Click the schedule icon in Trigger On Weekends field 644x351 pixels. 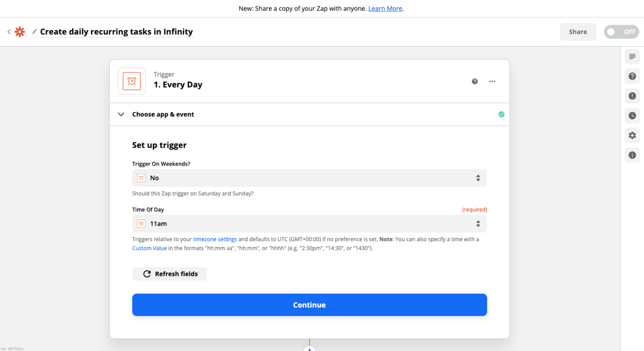point(141,178)
